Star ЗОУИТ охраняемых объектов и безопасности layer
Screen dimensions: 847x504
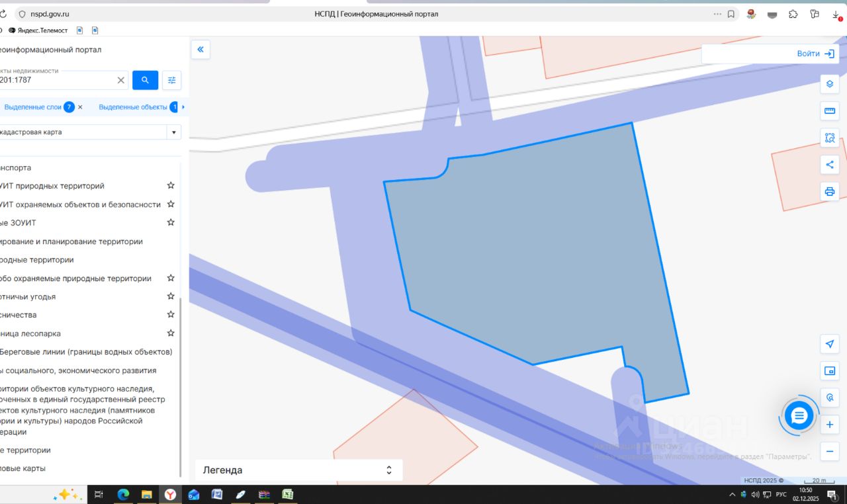coord(171,204)
